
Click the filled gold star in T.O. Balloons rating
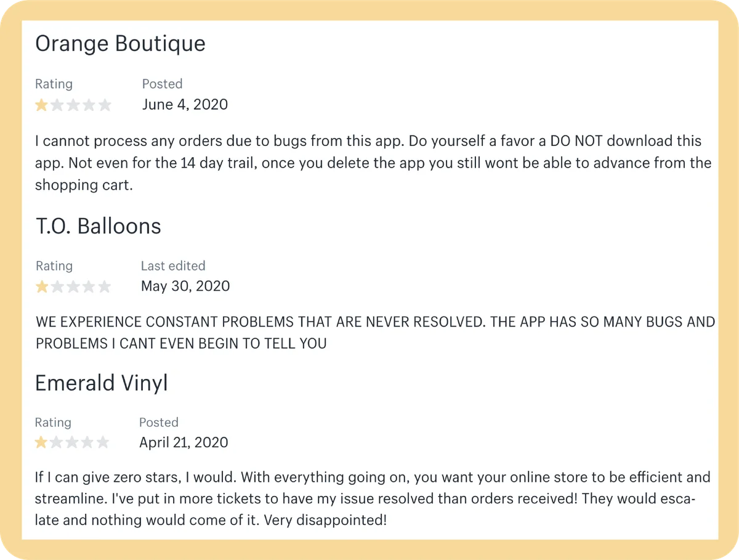[42, 286]
